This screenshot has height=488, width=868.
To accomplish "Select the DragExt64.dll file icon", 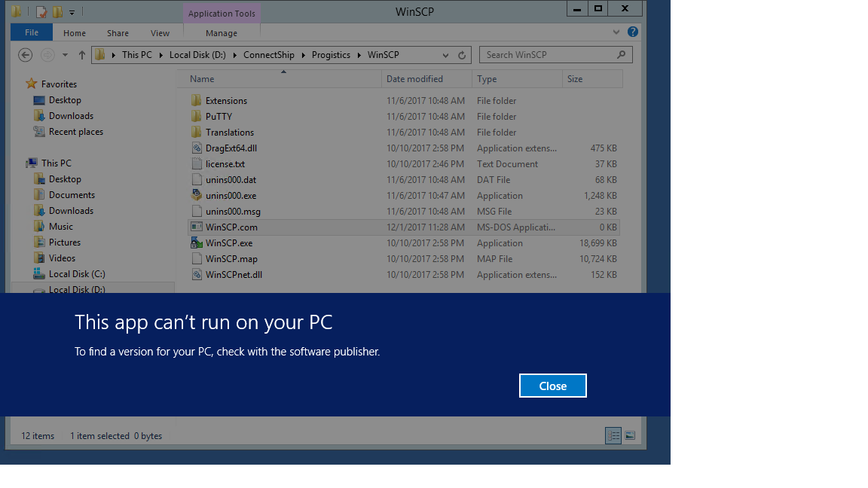I will pos(196,148).
